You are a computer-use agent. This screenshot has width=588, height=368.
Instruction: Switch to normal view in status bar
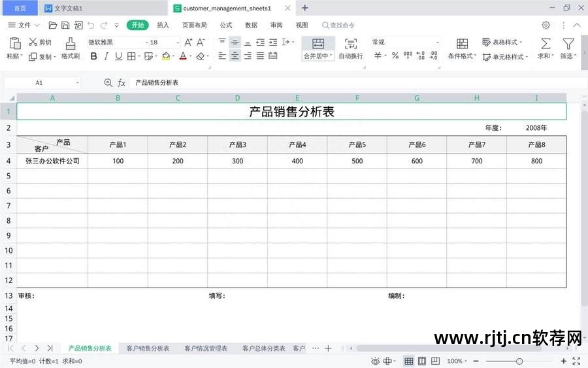coord(409,361)
